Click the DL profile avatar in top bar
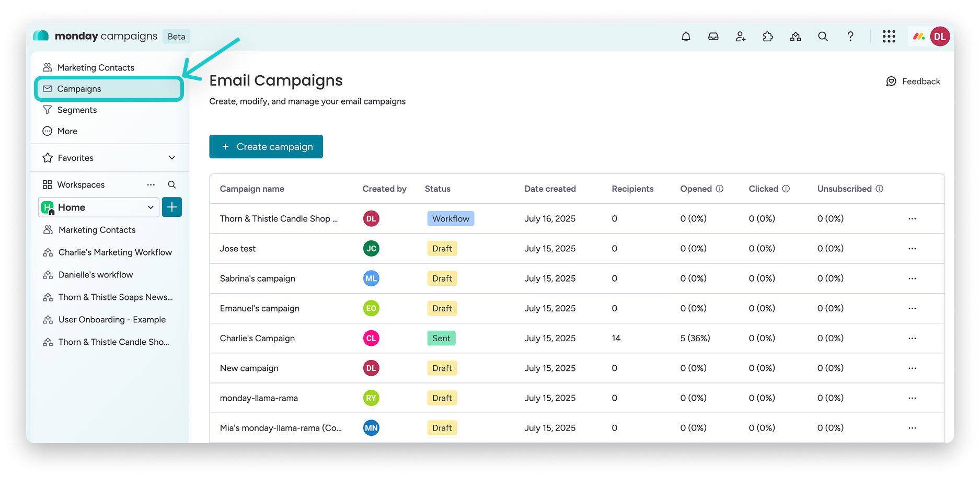The width and height of the screenshot is (980, 477). [940, 37]
